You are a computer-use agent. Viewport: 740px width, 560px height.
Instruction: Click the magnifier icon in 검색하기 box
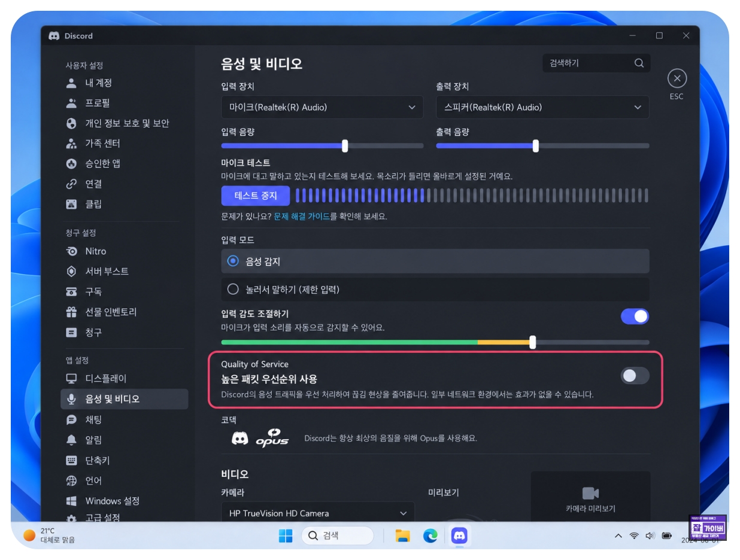[639, 63]
